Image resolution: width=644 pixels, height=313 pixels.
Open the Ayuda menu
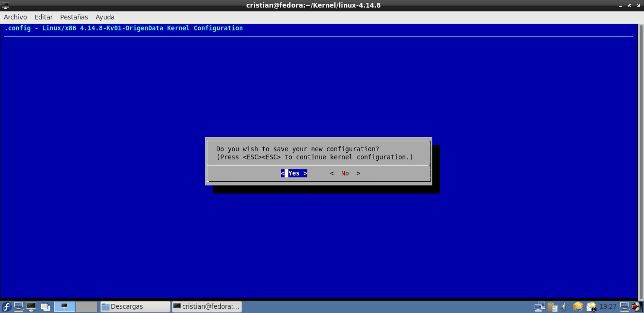point(105,17)
